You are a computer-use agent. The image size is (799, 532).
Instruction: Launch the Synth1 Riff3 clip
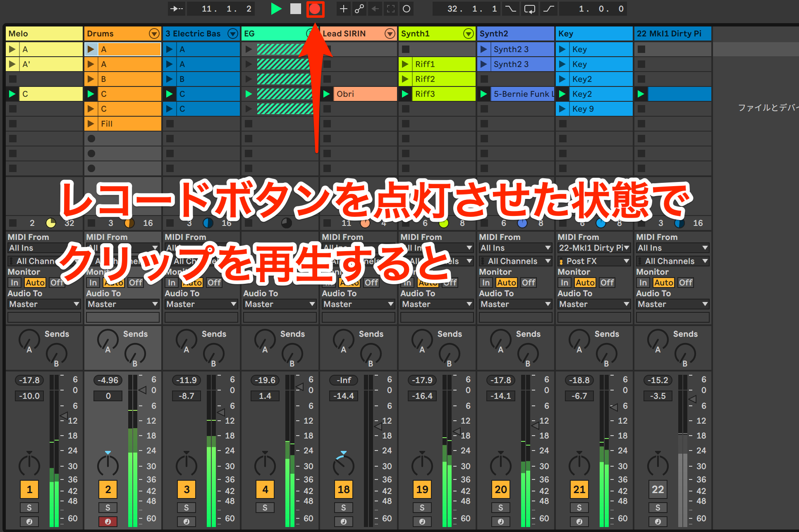[x=405, y=94]
